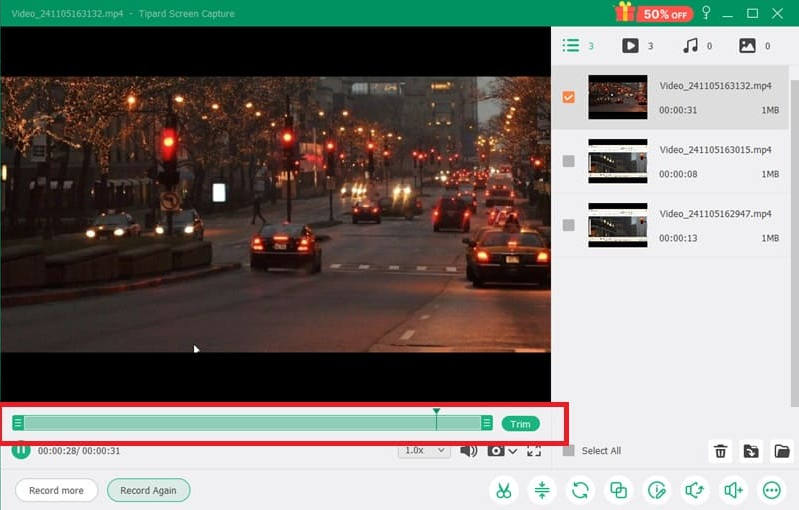This screenshot has width=799, height=510.
Task: Switch to the video recordings tab
Action: [630, 45]
